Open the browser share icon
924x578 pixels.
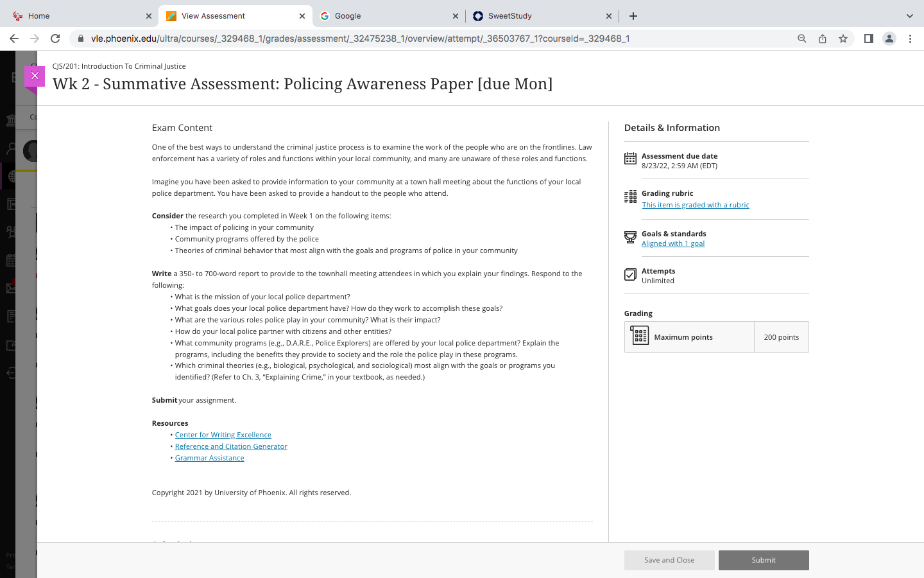[x=823, y=39]
